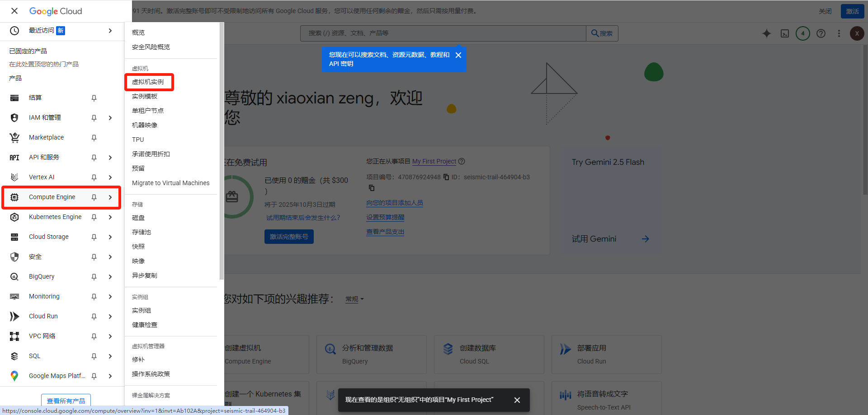Open the help question mark icon
The height and width of the screenshot is (415, 868).
tap(821, 33)
